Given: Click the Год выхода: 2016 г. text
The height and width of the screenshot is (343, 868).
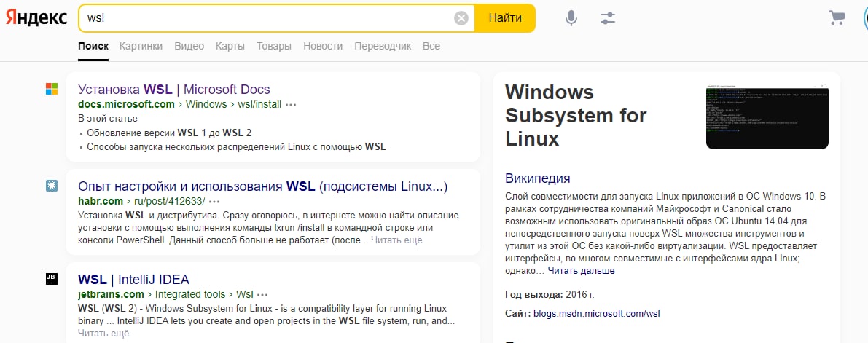Looking at the screenshot, I should pyautogui.click(x=550, y=295).
